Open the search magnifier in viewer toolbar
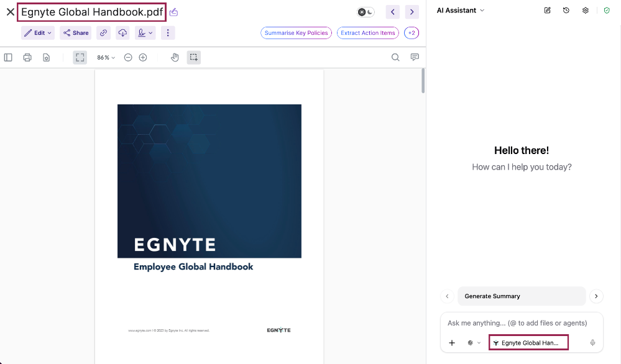Screen dimensions: 621x364 395,57
